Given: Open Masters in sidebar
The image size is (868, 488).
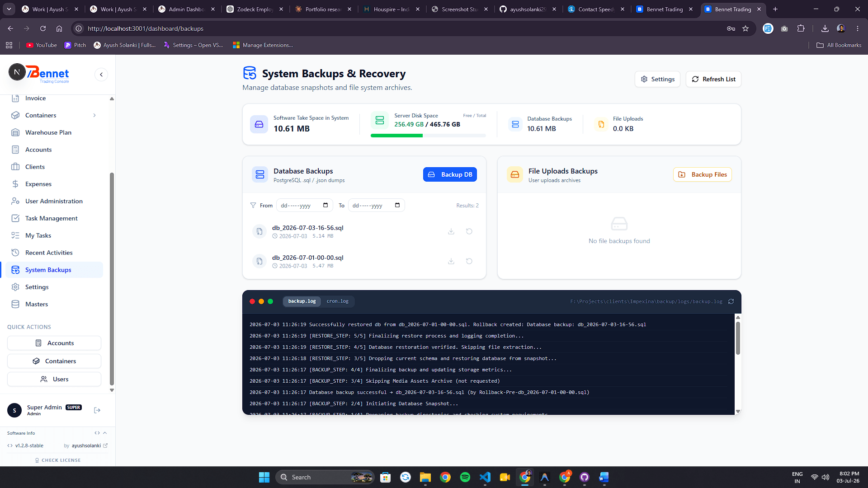Looking at the screenshot, I should pyautogui.click(x=54, y=304).
